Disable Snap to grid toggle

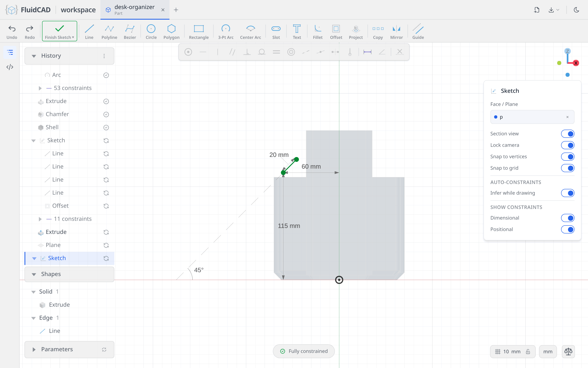point(567,168)
